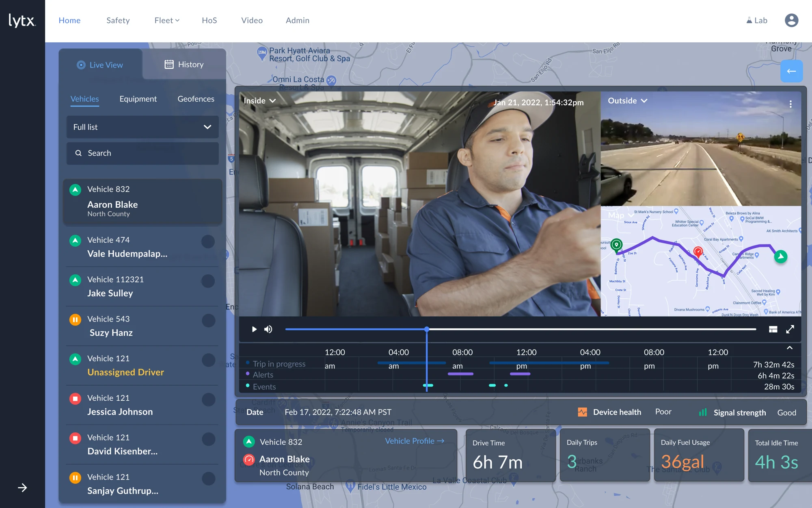Open the user account avatar

pyautogui.click(x=791, y=20)
